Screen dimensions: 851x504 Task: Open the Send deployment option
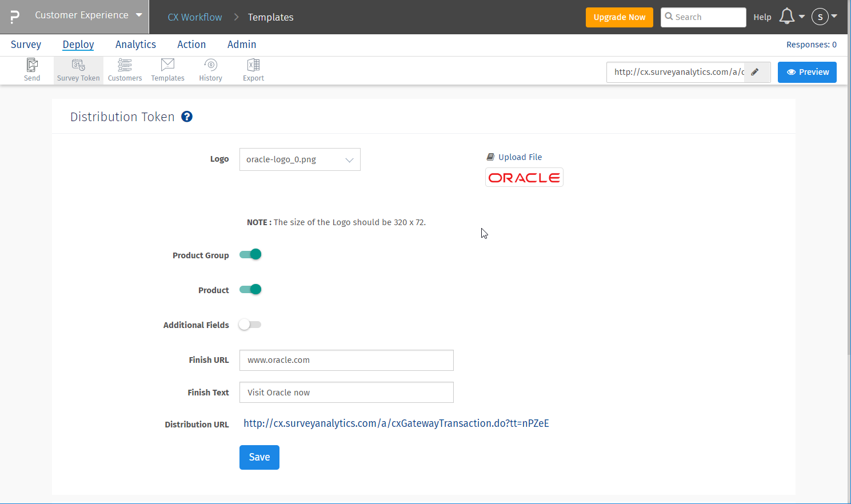(x=32, y=70)
